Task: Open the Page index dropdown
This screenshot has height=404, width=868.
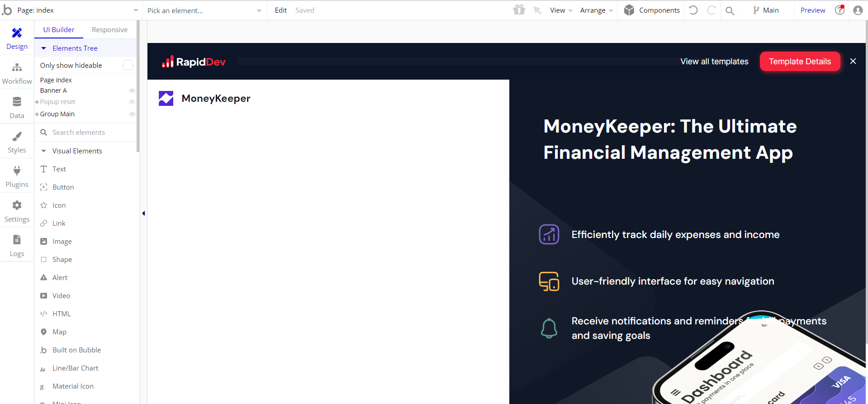Action: pyautogui.click(x=78, y=10)
